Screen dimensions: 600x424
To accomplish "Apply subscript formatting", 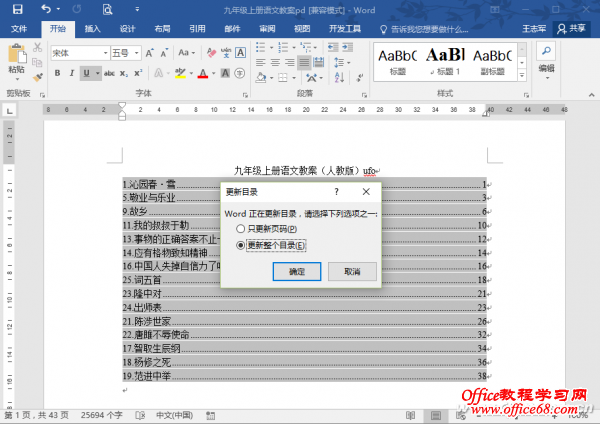I will coord(124,73).
